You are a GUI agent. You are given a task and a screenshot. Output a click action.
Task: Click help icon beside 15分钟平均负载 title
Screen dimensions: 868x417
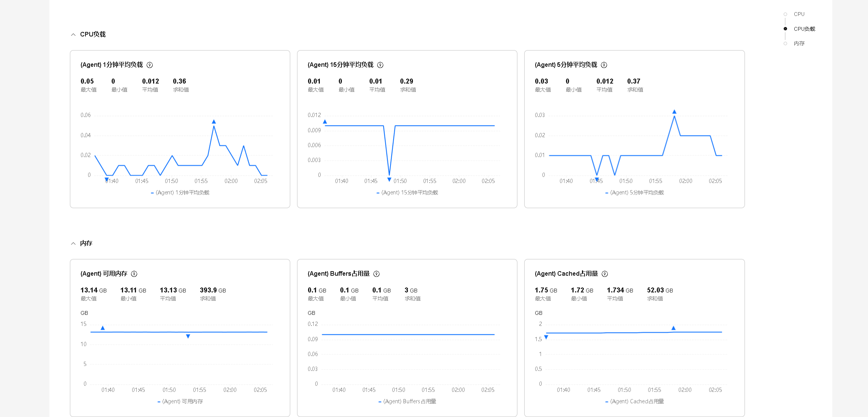coord(380,65)
